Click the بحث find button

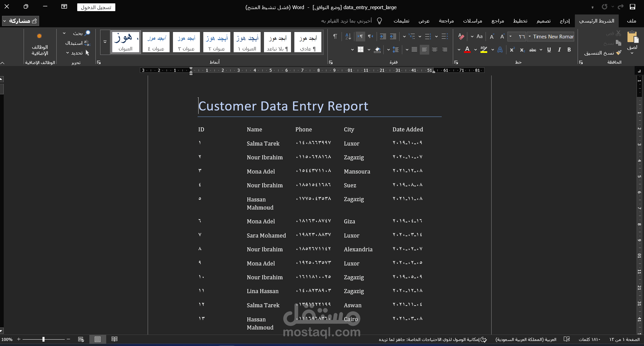(x=81, y=33)
